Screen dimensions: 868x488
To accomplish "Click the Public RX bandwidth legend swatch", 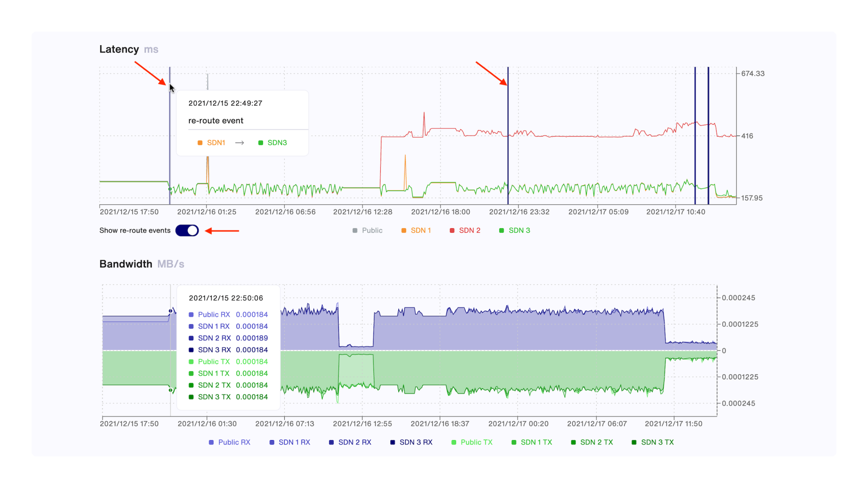I will point(211,442).
